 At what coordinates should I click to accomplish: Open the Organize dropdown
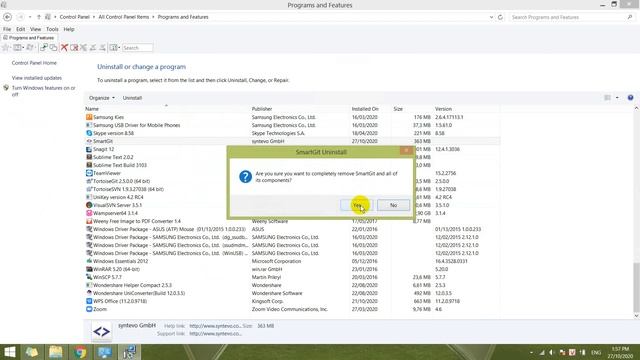tap(102, 98)
